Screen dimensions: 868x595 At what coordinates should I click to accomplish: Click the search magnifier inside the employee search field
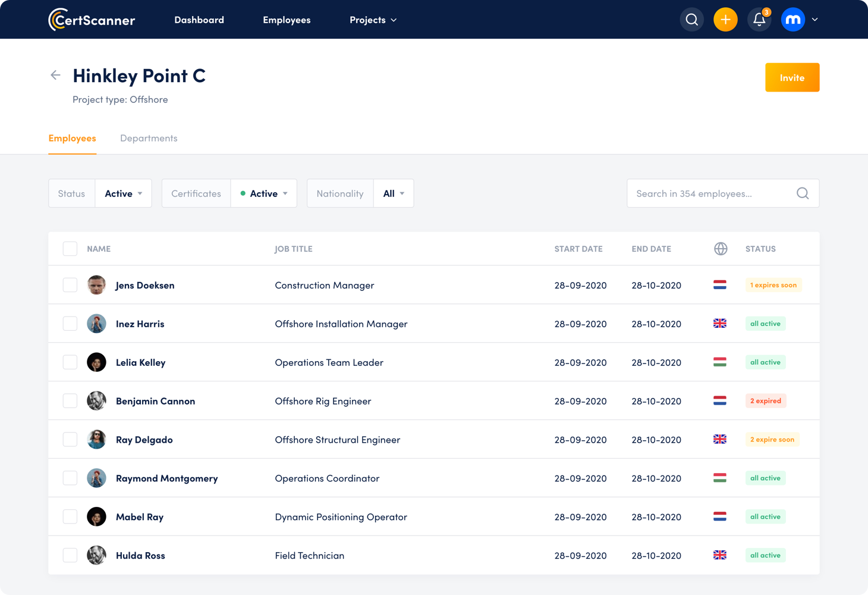point(802,193)
